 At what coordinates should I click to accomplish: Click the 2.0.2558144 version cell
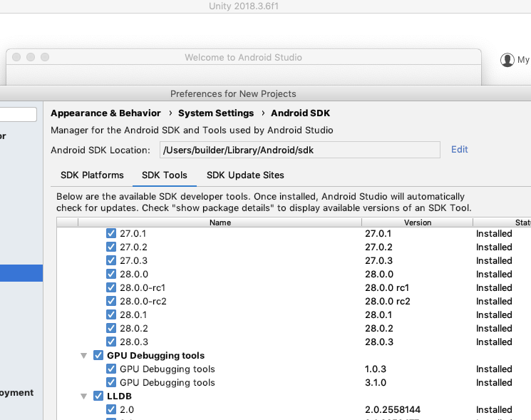393,409
